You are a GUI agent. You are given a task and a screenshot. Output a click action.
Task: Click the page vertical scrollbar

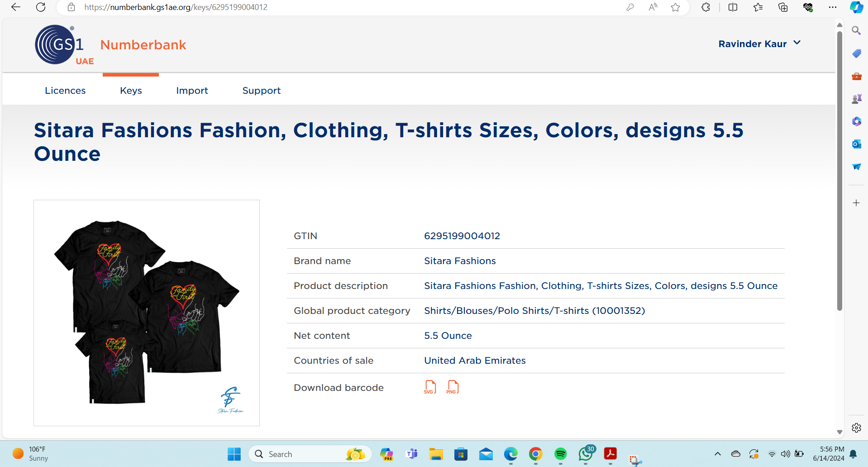[x=839, y=171]
